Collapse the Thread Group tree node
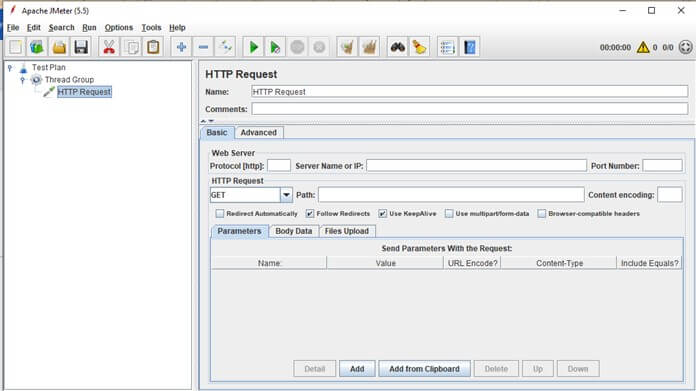This screenshot has width=696, height=391. 23,80
